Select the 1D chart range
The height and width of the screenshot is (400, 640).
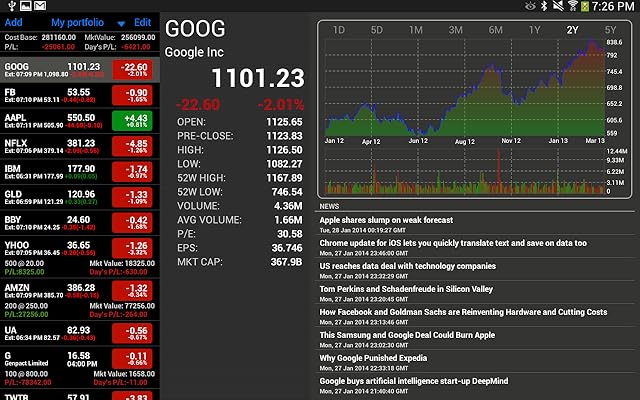338,30
